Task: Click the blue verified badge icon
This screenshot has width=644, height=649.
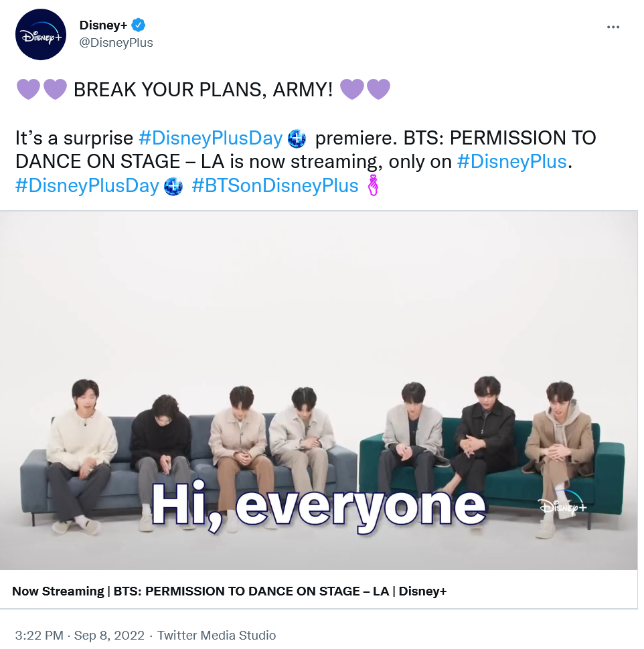Action: (x=139, y=25)
